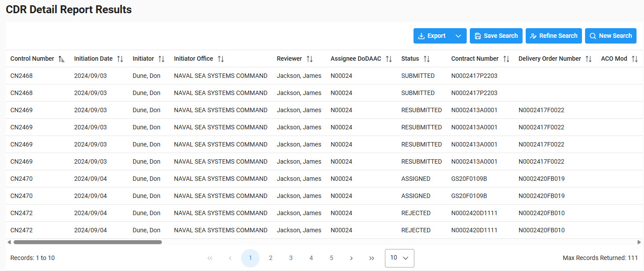Sort by ACO Mod column
The image size is (644, 271).
pyautogui.click(x=634, y=59)
